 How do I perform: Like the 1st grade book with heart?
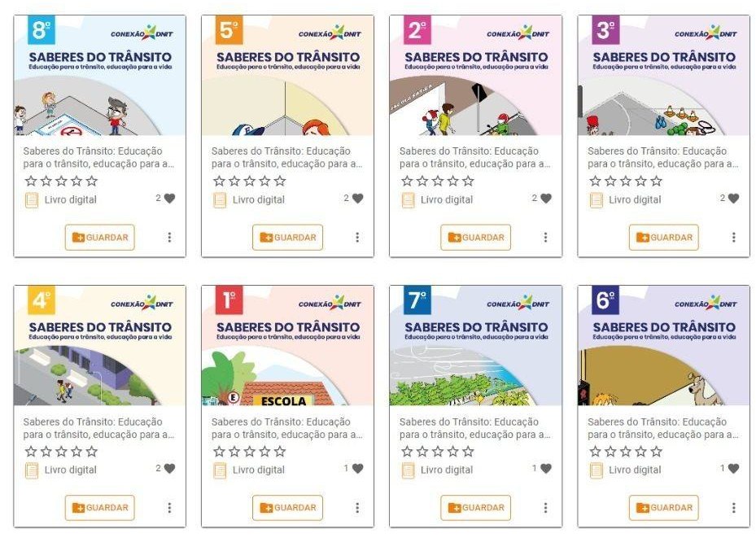click(x=357, y=468)
